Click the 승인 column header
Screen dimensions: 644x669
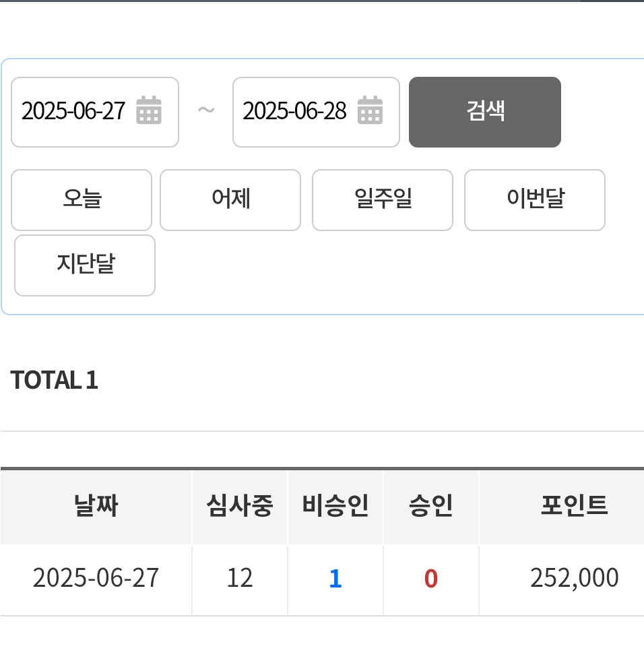point(430,507)
